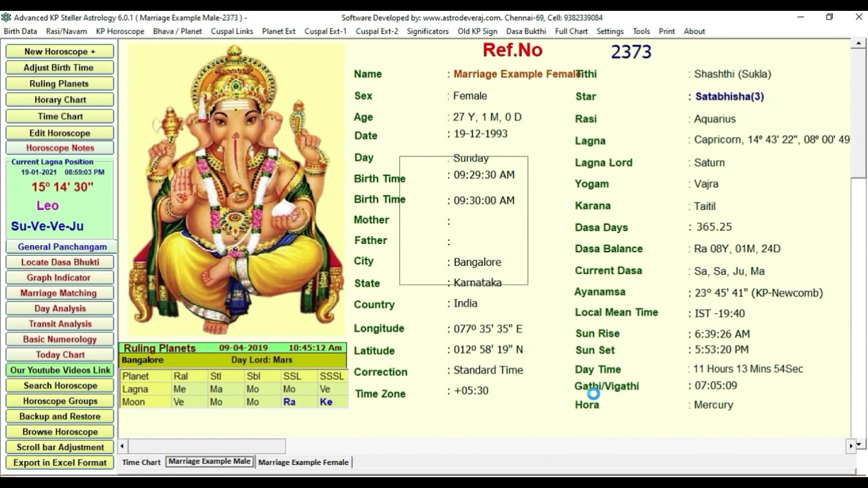The height and width of the screenshot is (488, 868).
Task: Click the New Horoscope + button
Action: [x=60, y=52]
